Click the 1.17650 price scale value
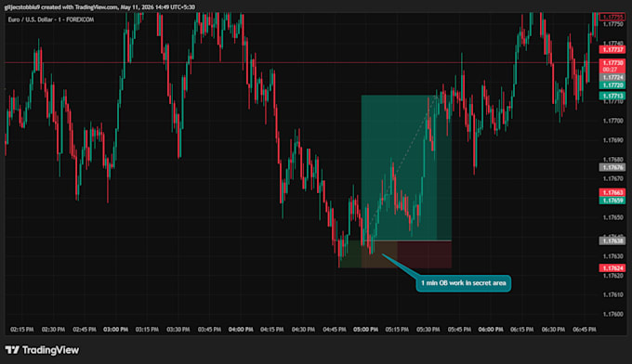 point(612,217)
